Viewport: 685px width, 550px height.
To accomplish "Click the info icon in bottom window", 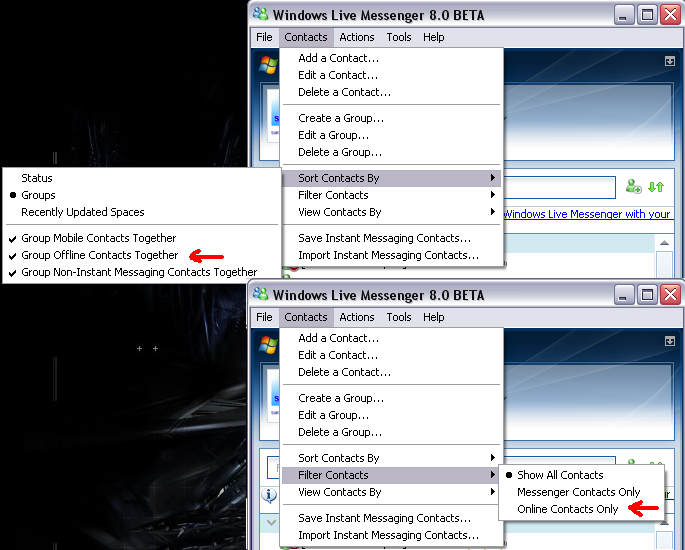I will 270,495.
